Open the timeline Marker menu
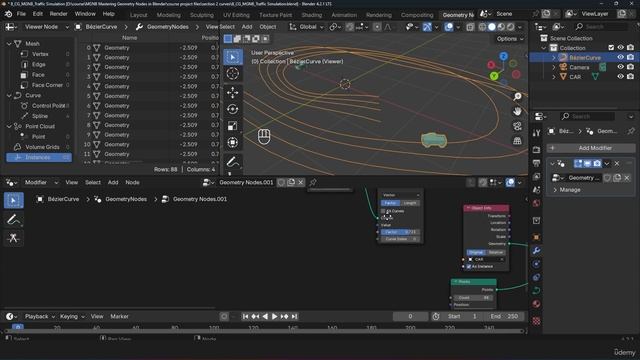Viewport: 640px width, 360px height. pyautogui.click(x=119, y=316)
